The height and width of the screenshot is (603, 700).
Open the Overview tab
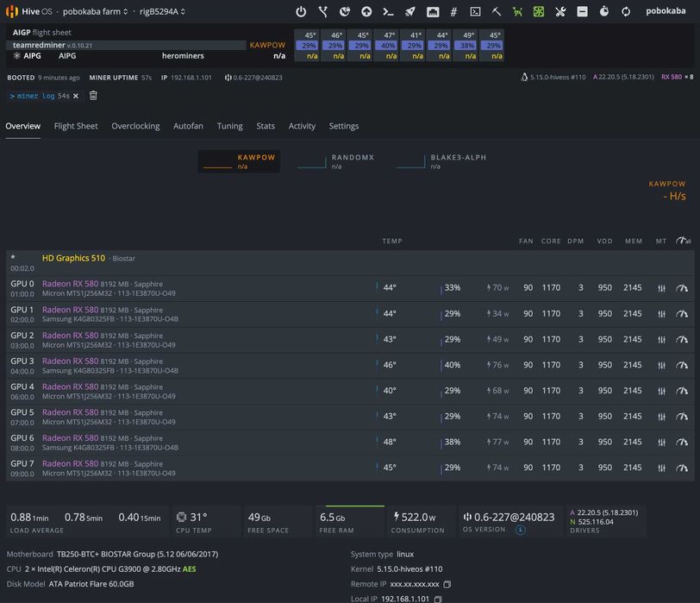pos(22,127)
